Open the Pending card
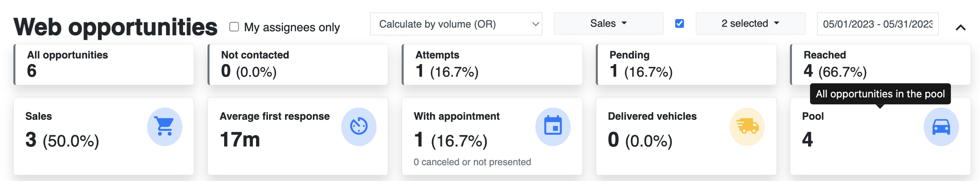The image size is (980, 181). 686,65
